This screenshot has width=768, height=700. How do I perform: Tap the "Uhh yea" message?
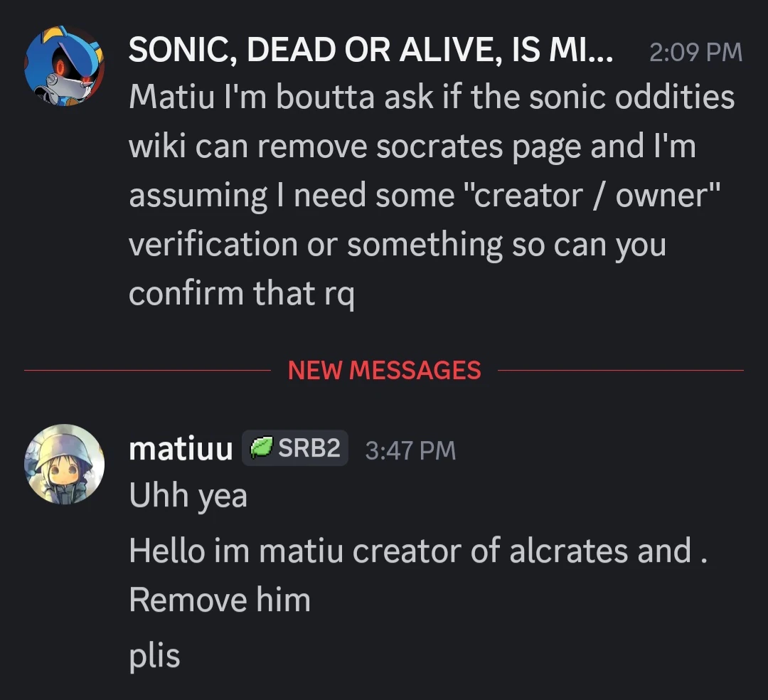188,495
